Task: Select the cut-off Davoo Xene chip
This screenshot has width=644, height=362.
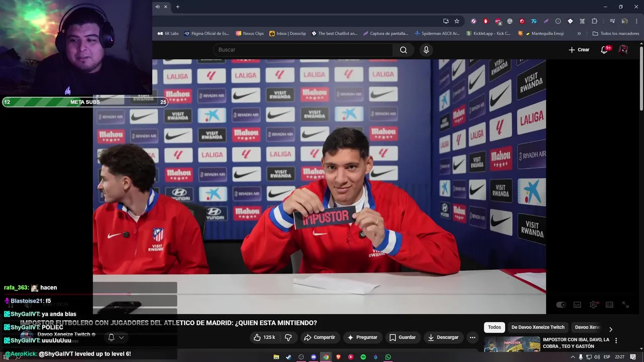Action: pyautogui.click(x=588, y=327)
